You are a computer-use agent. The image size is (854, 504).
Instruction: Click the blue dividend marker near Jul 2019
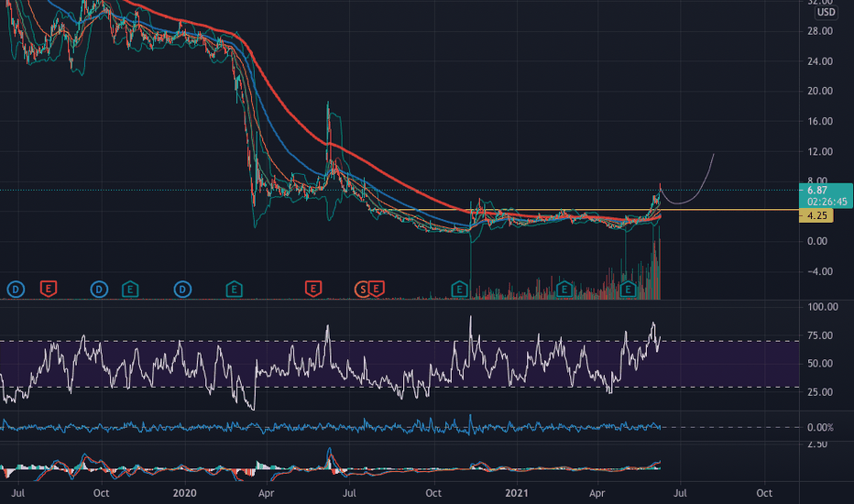click(x=16, y=290)
